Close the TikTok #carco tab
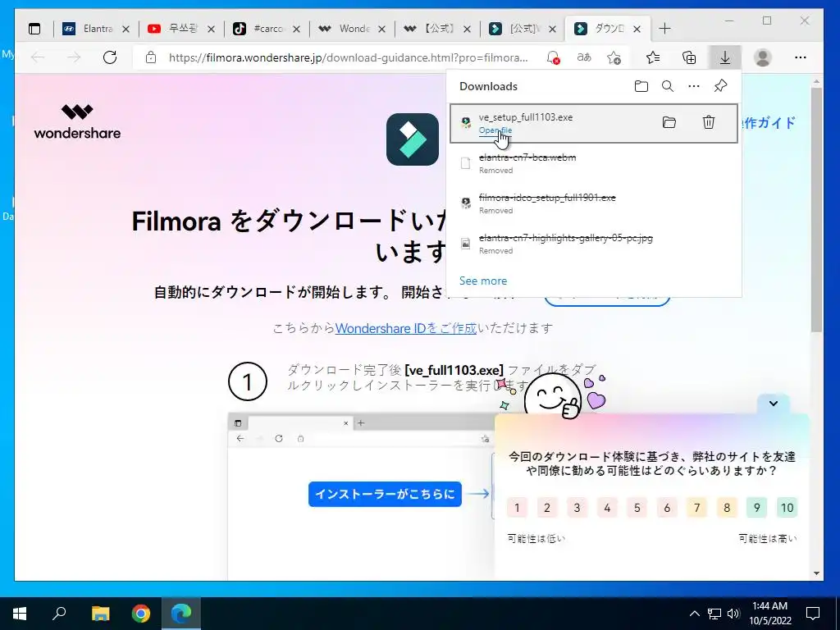Screen dimensions: 840x630 coord(296,29)
